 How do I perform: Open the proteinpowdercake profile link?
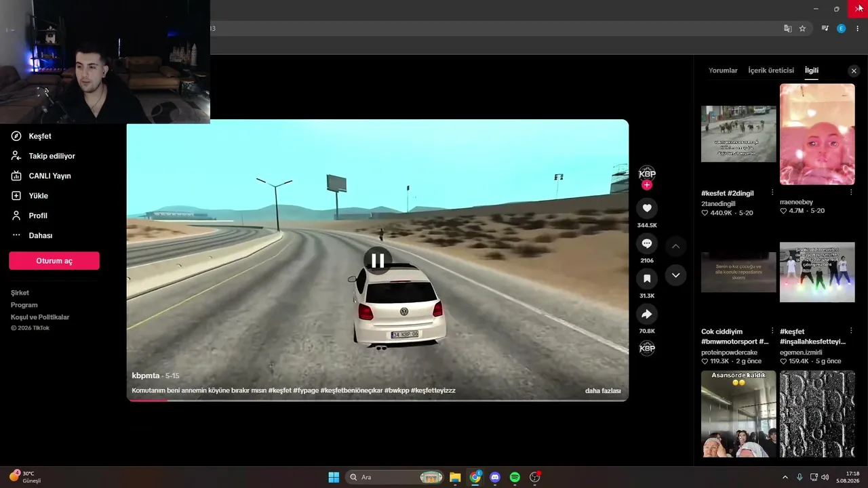[x=729, y=352]
